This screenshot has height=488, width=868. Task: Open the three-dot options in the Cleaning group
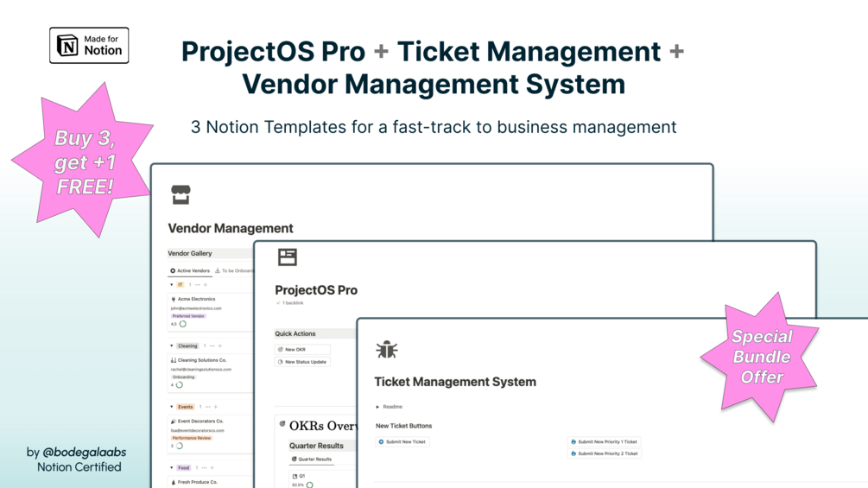point(212,345)
